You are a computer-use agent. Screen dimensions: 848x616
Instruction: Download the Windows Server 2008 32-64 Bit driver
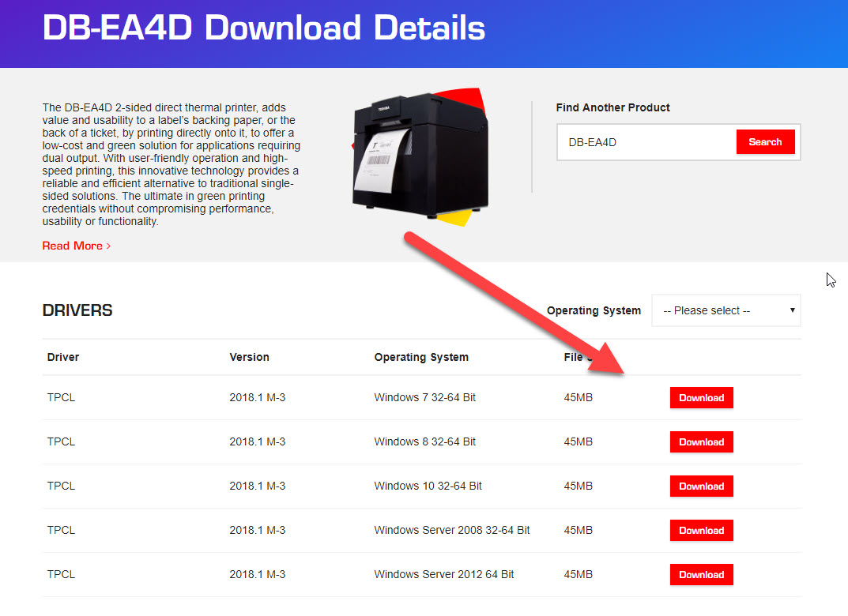(702, 531)
